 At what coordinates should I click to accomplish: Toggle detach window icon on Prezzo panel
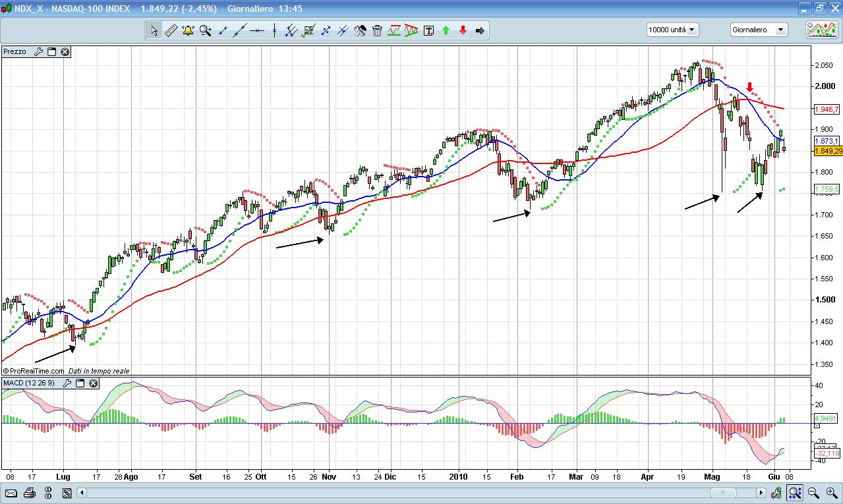51,51
